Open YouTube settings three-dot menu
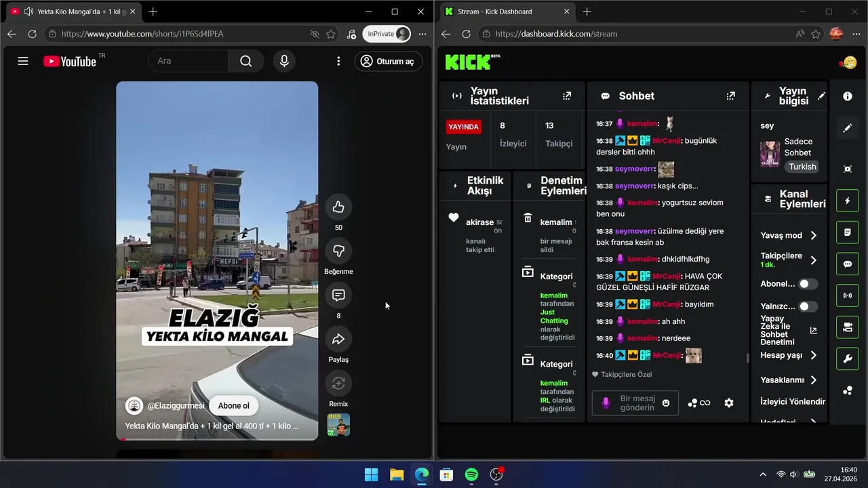 click(338, 61)
